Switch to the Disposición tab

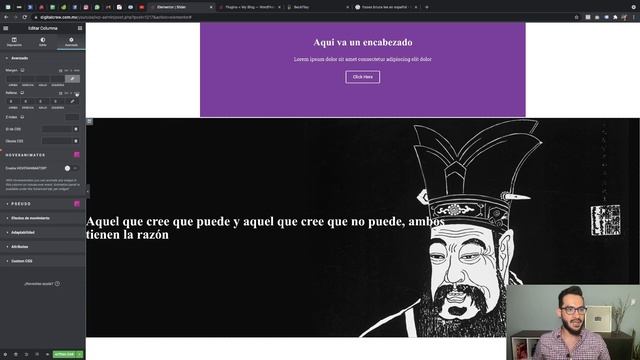(14, 42)
